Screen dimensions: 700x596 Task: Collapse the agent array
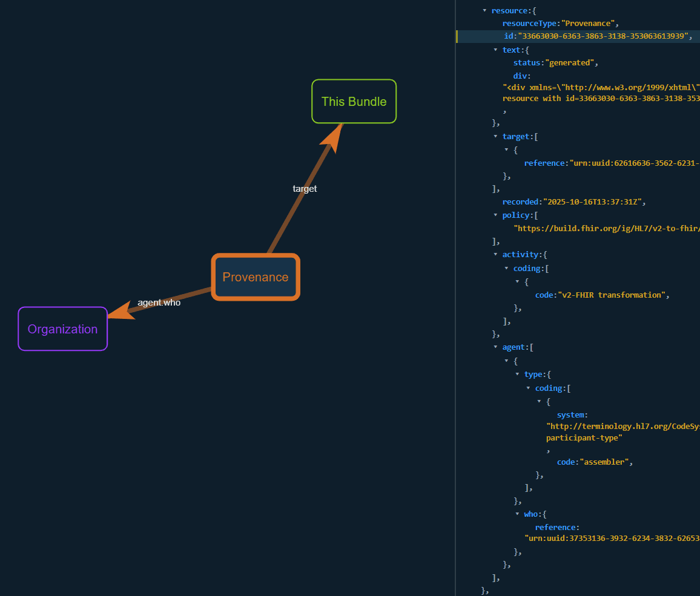click(495, 347)
